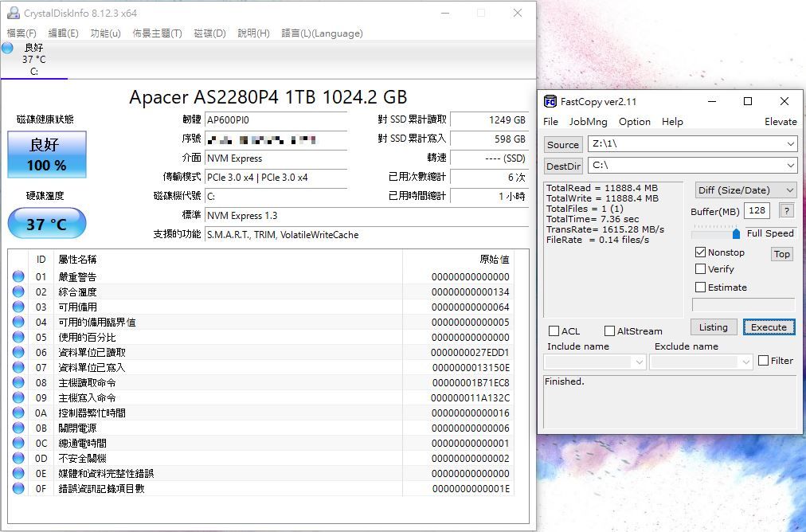Close the CrystalDiskInfo window
The height and width of the screenshot is (532, 806).
click(518, 13)
